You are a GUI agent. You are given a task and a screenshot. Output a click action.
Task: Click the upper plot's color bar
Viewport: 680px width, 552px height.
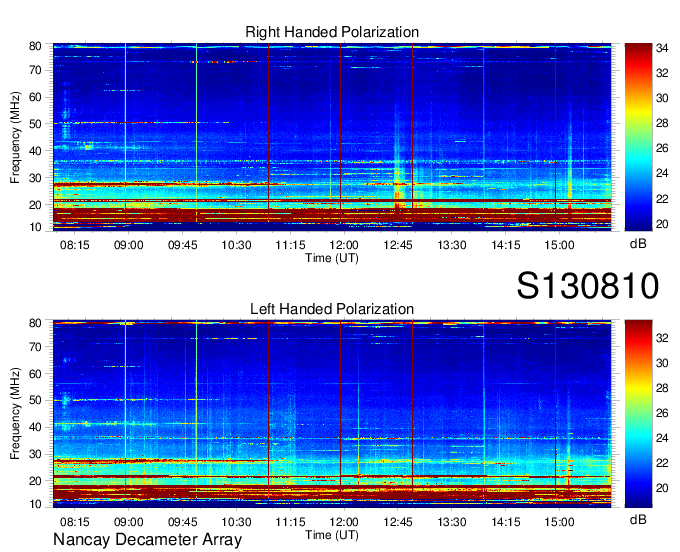(638, 137)
